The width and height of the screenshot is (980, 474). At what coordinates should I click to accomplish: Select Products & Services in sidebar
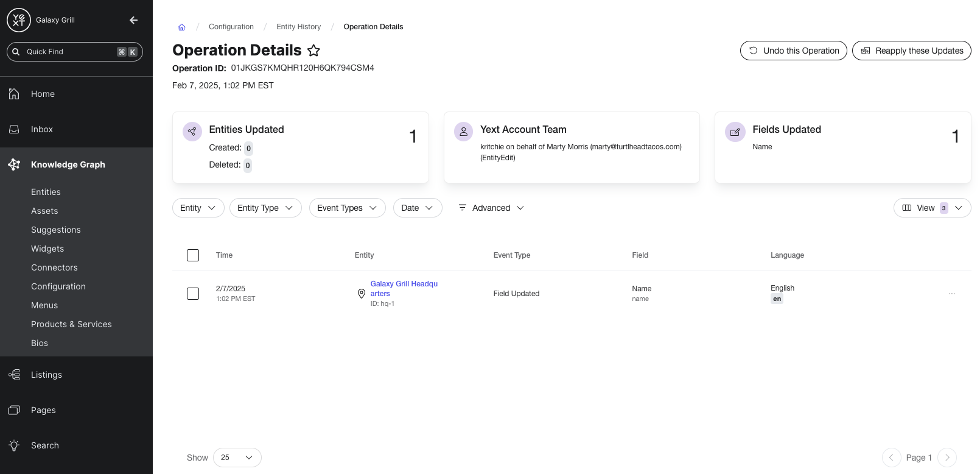[71, 324]
